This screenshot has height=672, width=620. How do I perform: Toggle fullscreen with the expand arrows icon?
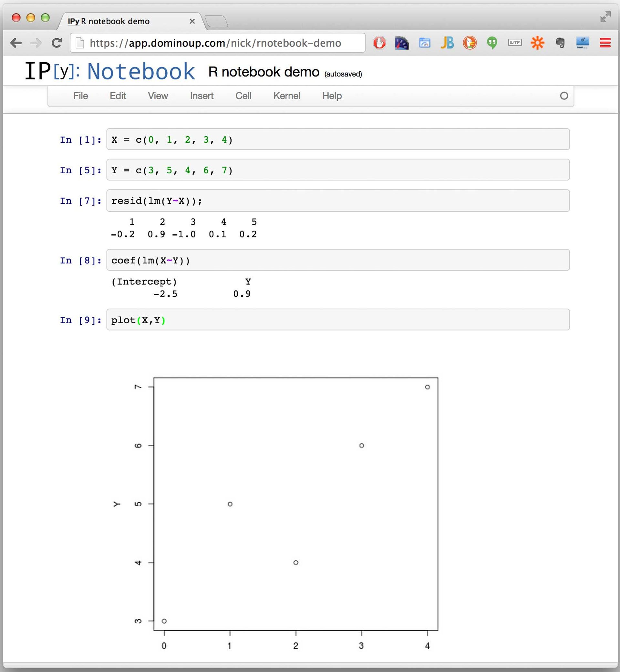(605, 16)
